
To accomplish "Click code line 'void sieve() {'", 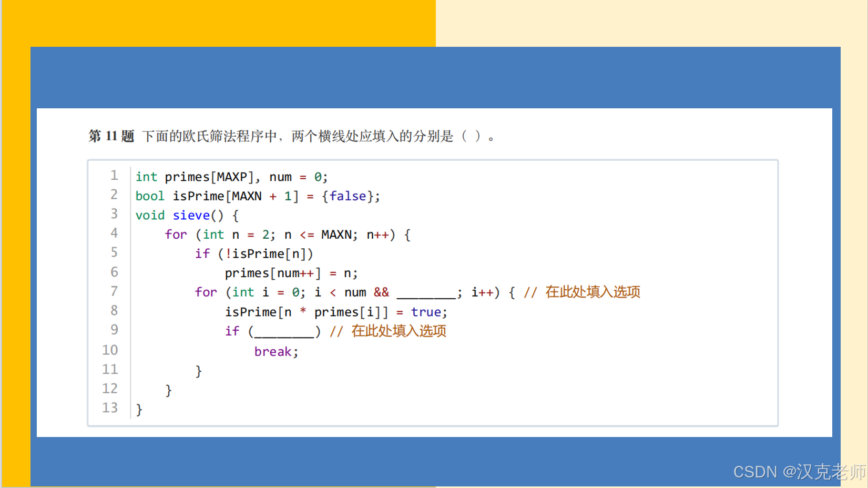I will click(x=187, y=216).
